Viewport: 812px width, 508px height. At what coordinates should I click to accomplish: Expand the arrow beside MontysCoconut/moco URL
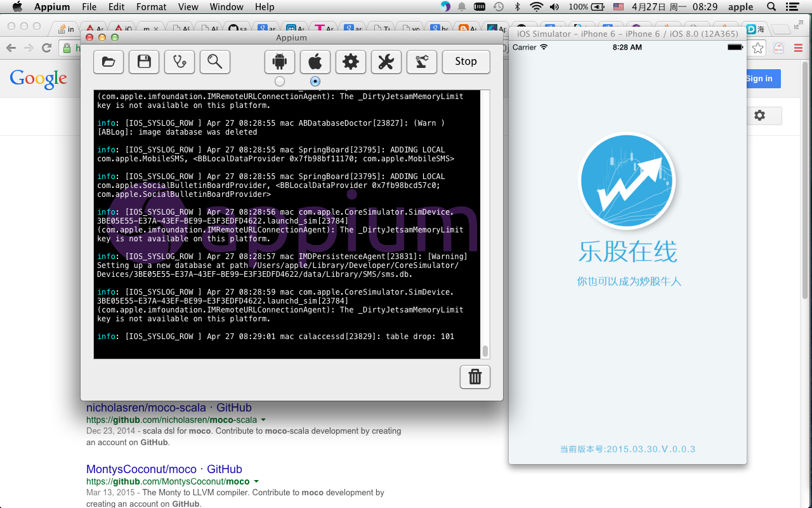[x=256, y=482]
